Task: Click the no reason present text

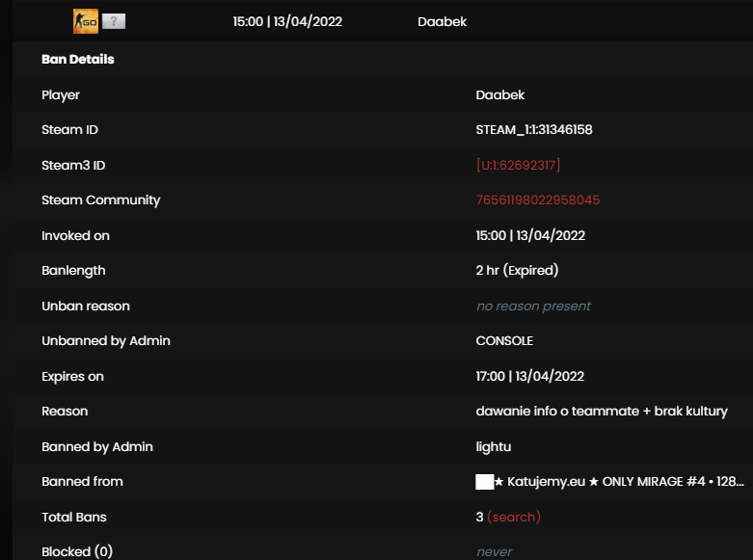Action: click(533, 306)
